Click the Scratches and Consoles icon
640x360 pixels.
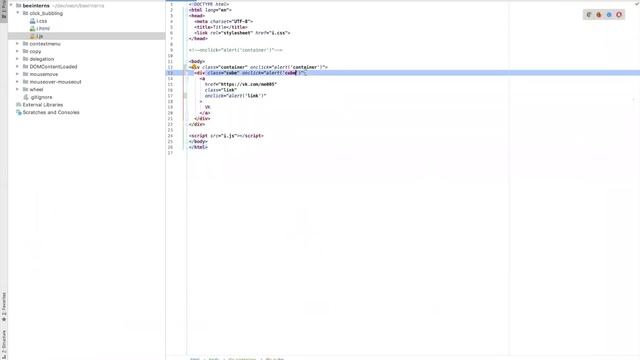click(x=18, y=112)
